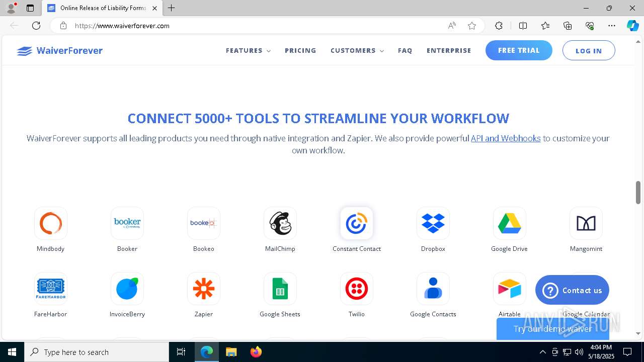Open Edge Settings and more menu
This screenshot has height=362, width=644.
612,26
